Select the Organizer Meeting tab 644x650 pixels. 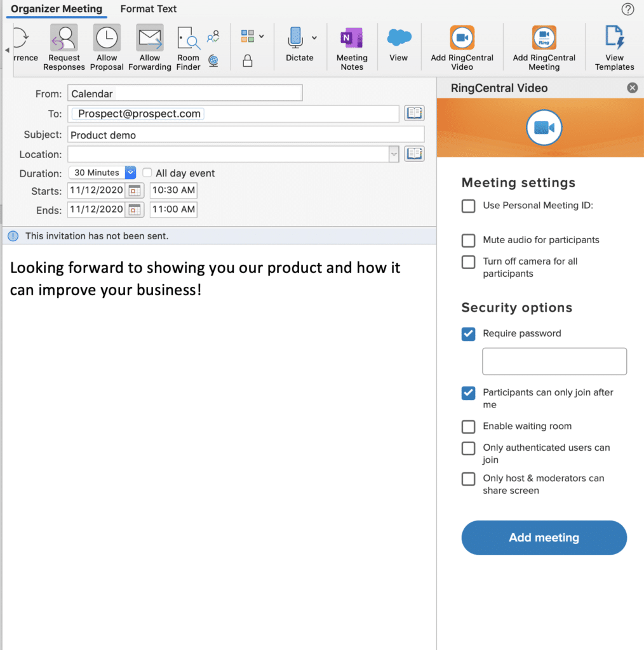57,9
